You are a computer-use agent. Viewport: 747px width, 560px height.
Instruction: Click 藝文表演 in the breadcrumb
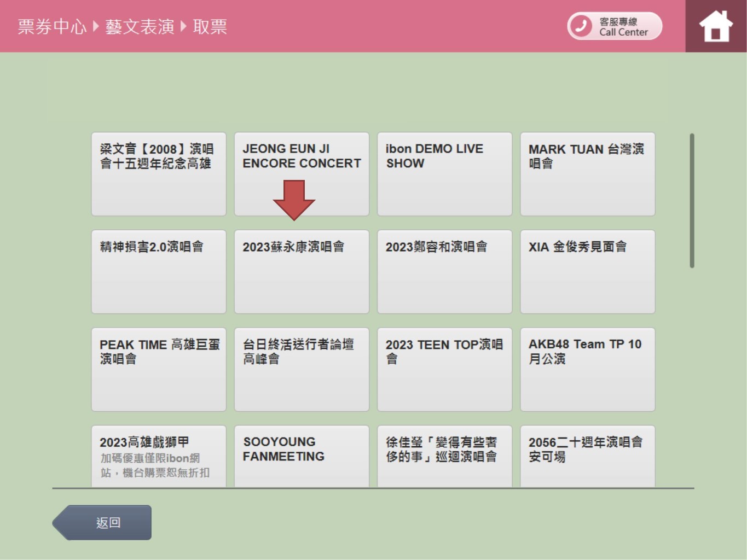(x=140, y=26)
